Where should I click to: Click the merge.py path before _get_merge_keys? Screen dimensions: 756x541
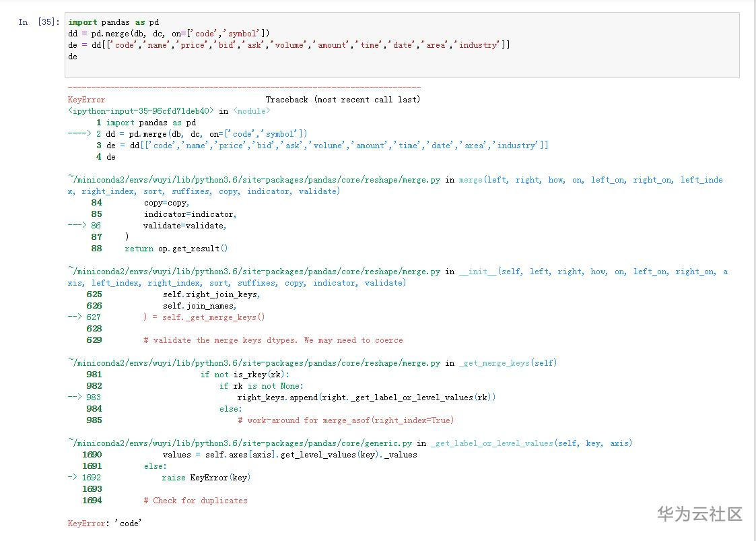pos(254,363)
